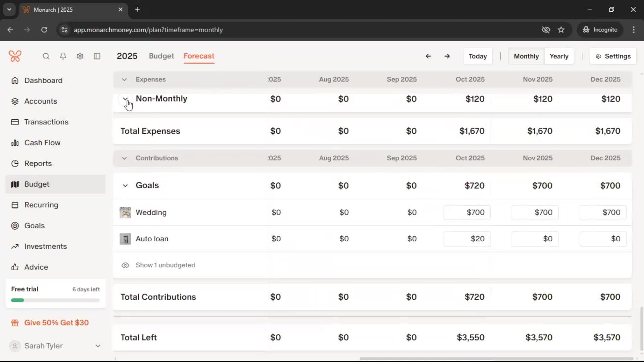Click the Monarch butterfly logo
The width and height of the screenshot is (644, 362).
pos(15,56)
